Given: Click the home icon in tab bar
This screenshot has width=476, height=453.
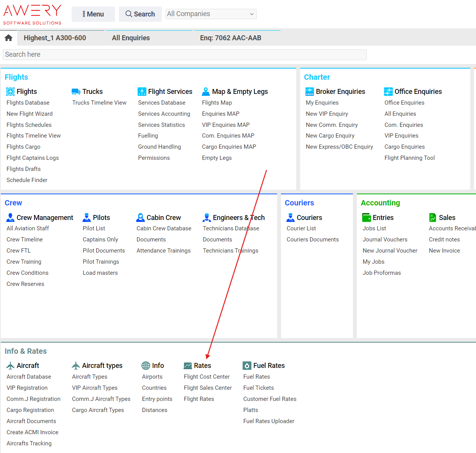Looking at the screenshot, I should (8, 38).
